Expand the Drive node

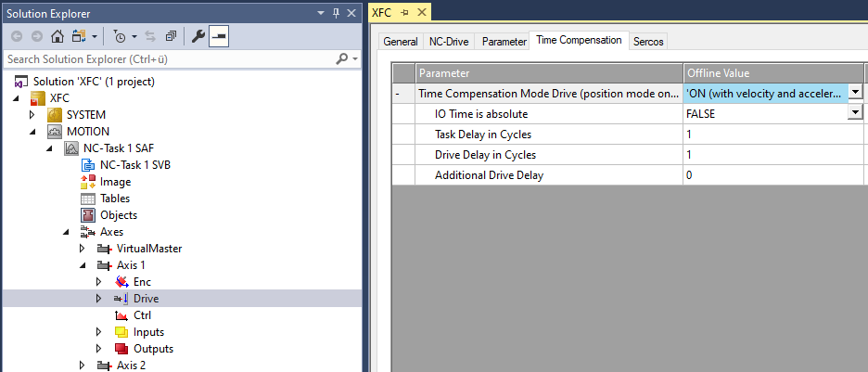(x=98, y=299)
